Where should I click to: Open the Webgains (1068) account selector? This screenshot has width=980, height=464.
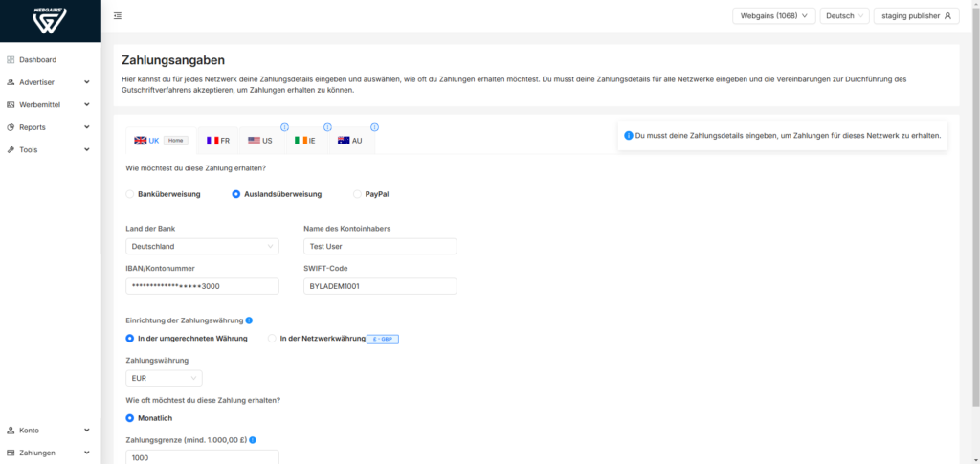point(773,16)
